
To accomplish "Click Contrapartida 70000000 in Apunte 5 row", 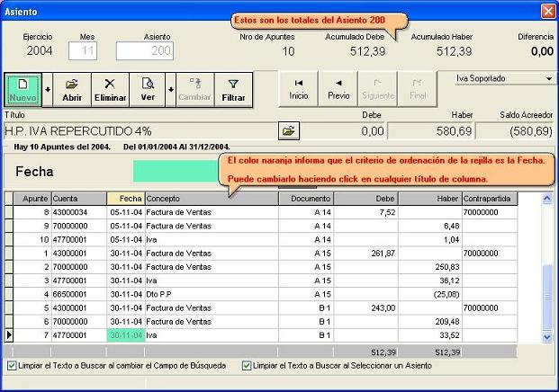I will [490, 308].
